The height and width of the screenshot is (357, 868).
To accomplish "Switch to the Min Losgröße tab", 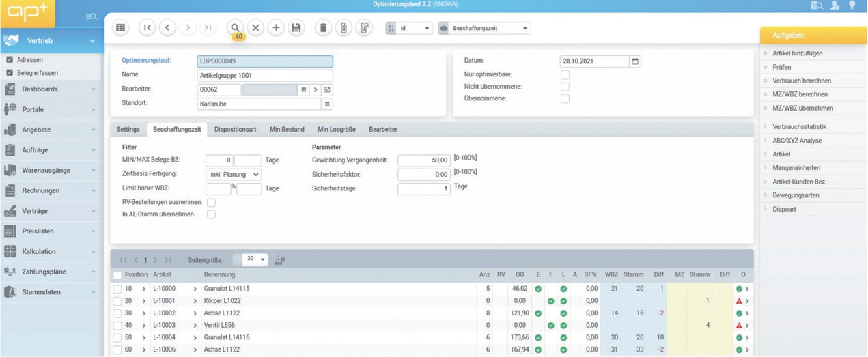I will [x=337, y=129].
